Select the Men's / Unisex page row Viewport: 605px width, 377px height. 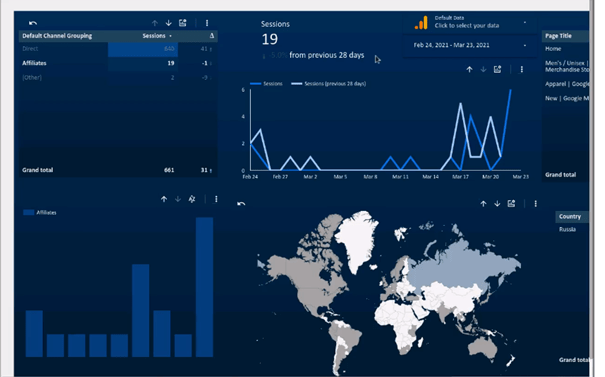(x=567, y=66)
